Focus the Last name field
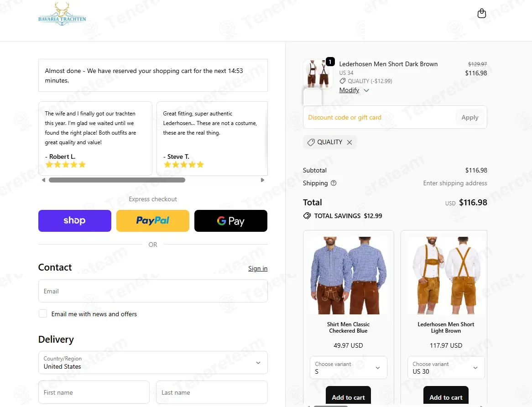The width and height of the screenshot is (532, 407). pos(212,392)
